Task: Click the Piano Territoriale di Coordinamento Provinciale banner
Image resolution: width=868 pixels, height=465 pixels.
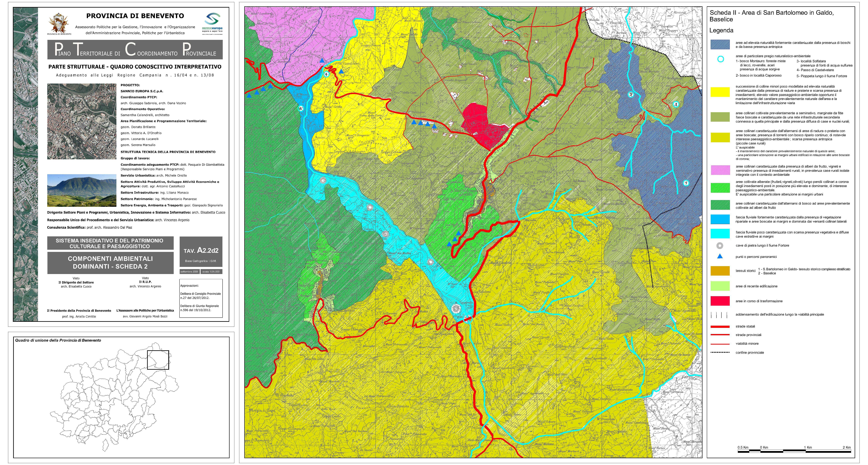Action: point(135,50)
